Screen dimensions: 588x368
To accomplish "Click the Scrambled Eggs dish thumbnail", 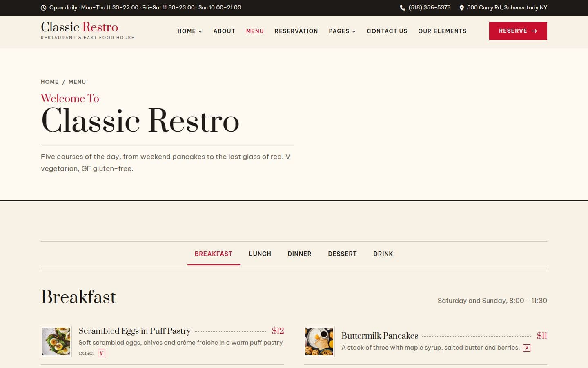I will (56, 341).
